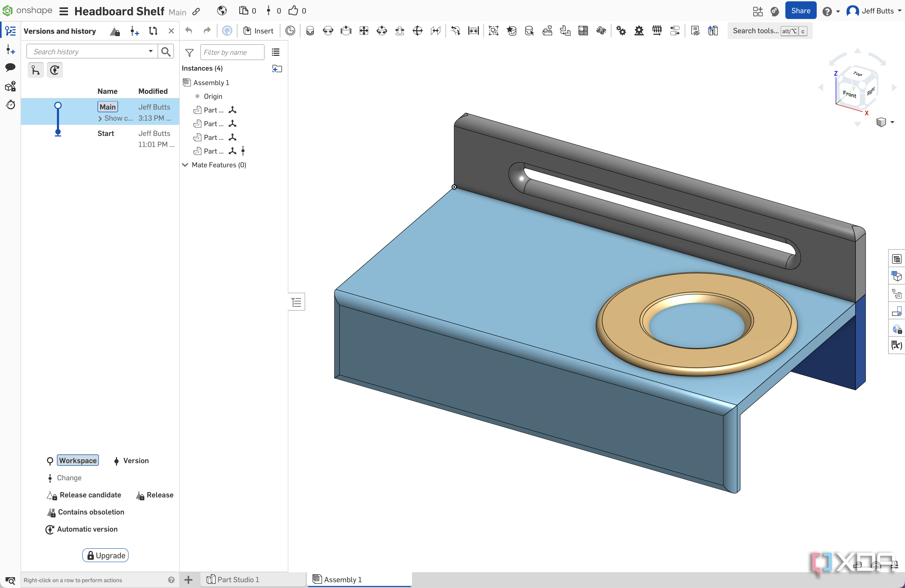This screenshot has width=905, height=588.
Task: Open the Help menu dropdown
Action: [x=831, y=11]
